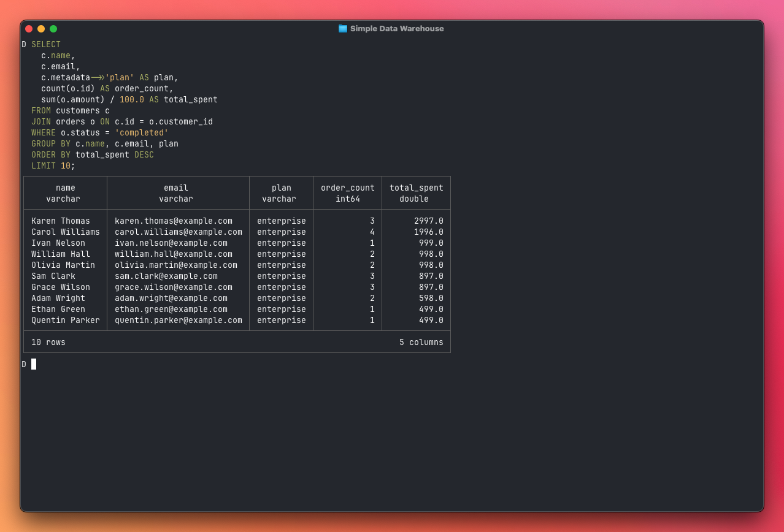Viewport: 784px width, 532px height.
Task: Click william.hall@example.com email
Action: [x=174, y=254]
